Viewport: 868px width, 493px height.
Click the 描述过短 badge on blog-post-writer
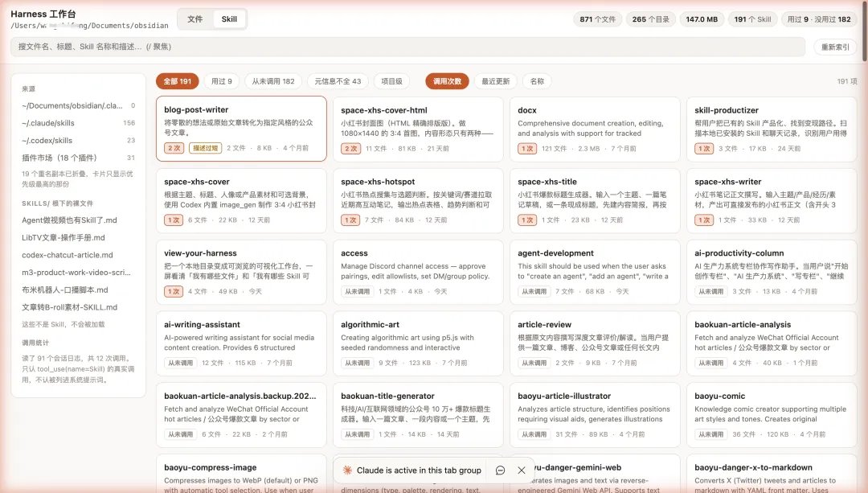206,148
